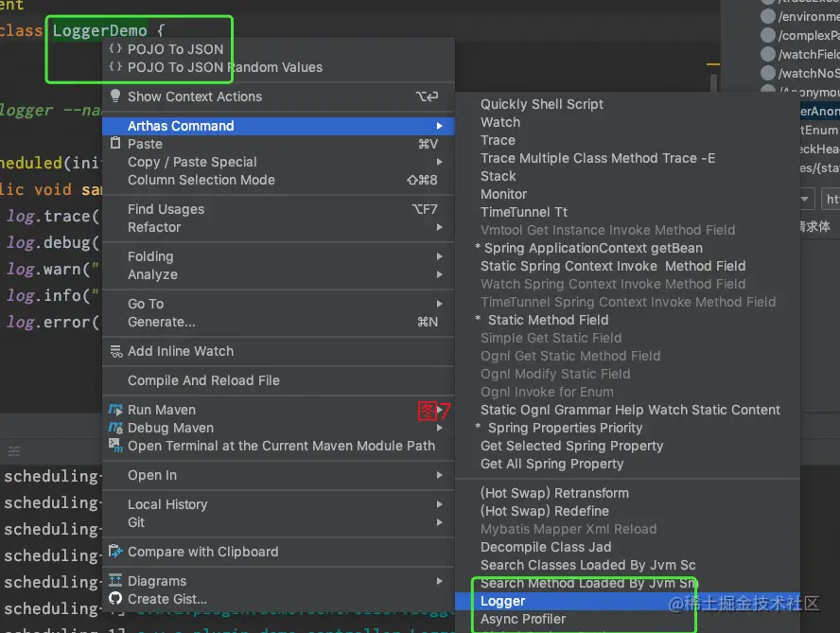
Task: Click the Debug Maven icon
Action: [x=115, y=428]
